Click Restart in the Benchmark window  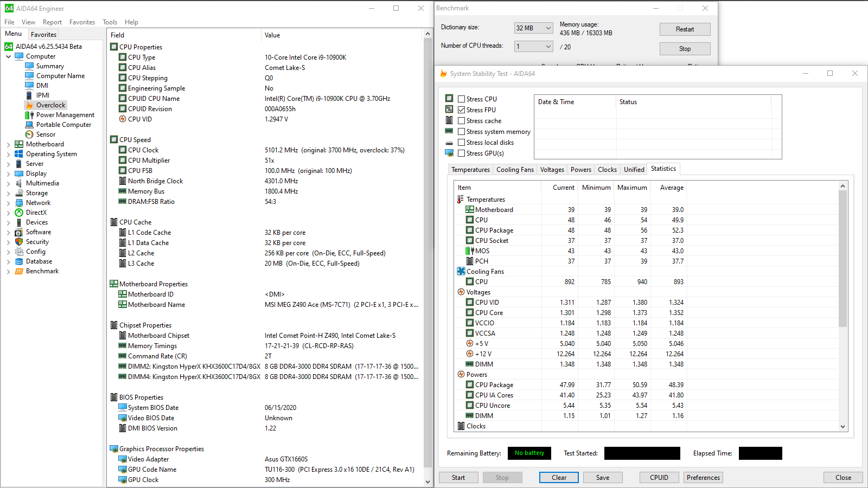[685, 29]
